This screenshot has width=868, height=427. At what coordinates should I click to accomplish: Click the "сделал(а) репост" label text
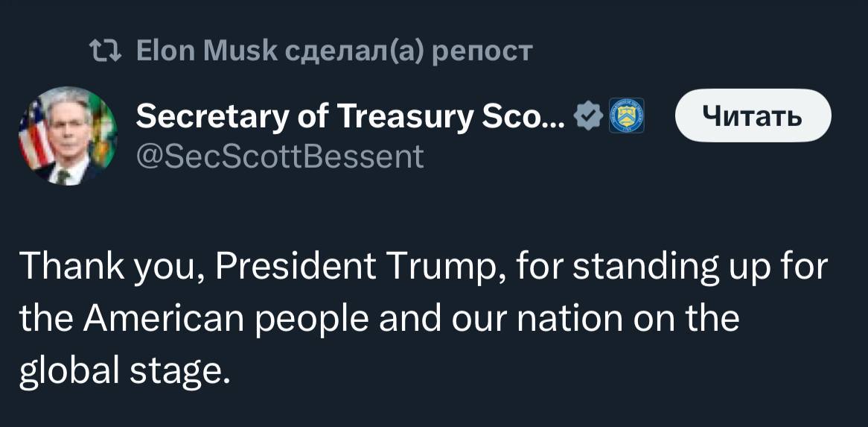coord(395,51)
